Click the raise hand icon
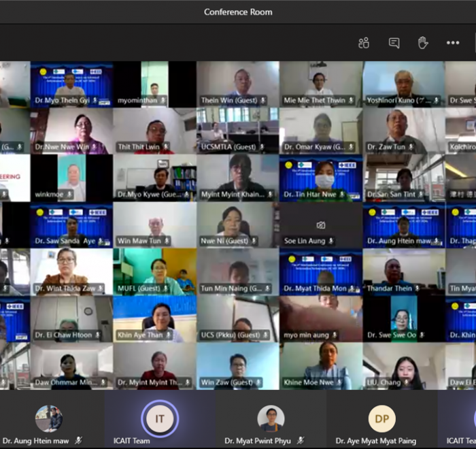Viewport: 476px width, 449px height. 423,43
